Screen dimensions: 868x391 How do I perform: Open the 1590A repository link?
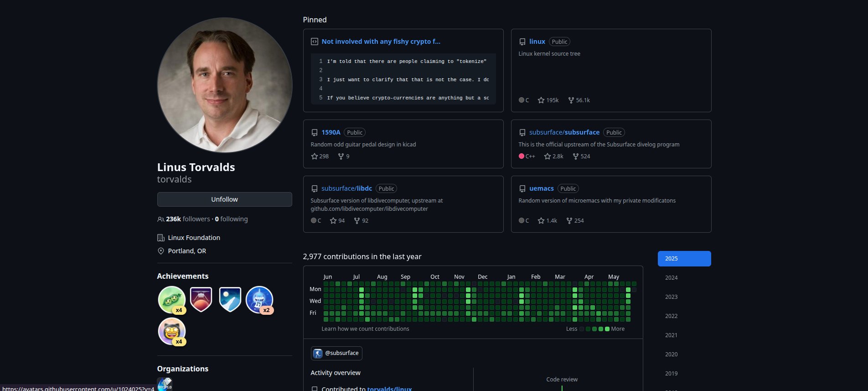tap(331, 132)
